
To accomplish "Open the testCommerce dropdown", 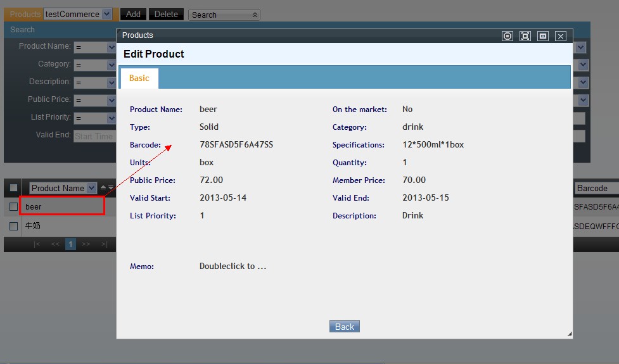I will (106, 14).
